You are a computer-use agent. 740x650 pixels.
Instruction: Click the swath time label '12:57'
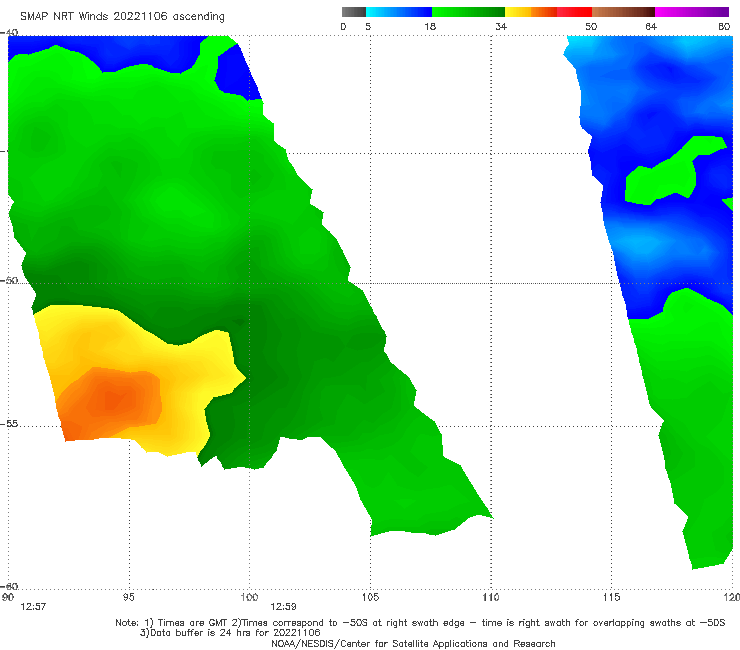33,607
